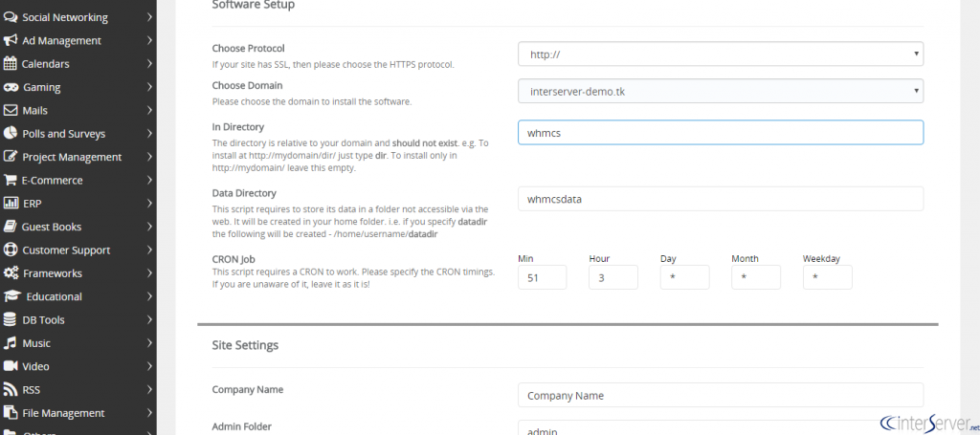Click the In Directory field containing whmcs
The height and width of the screenshot is (435, 980).
pyautogui.click(x=721, y=132)
